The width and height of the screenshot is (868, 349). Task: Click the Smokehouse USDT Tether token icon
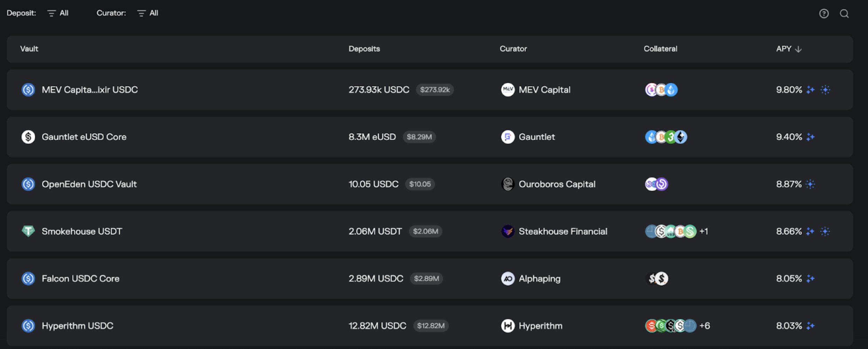[28, 231]
